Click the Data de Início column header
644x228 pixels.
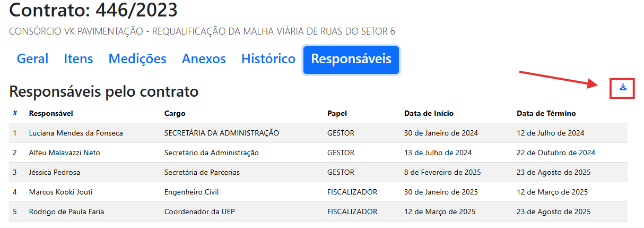click(429, 113)
